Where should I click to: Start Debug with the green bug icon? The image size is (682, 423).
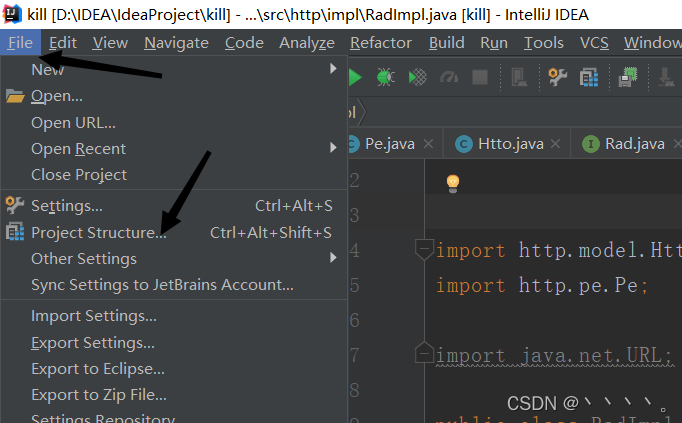point(385,77)
